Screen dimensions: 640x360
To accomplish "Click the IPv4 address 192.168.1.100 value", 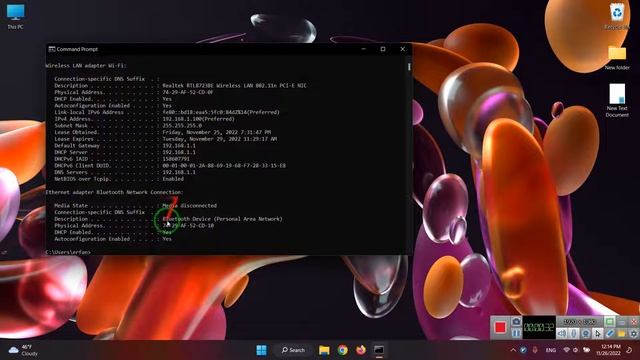I will pyautogui.click(x=198, y=119).
